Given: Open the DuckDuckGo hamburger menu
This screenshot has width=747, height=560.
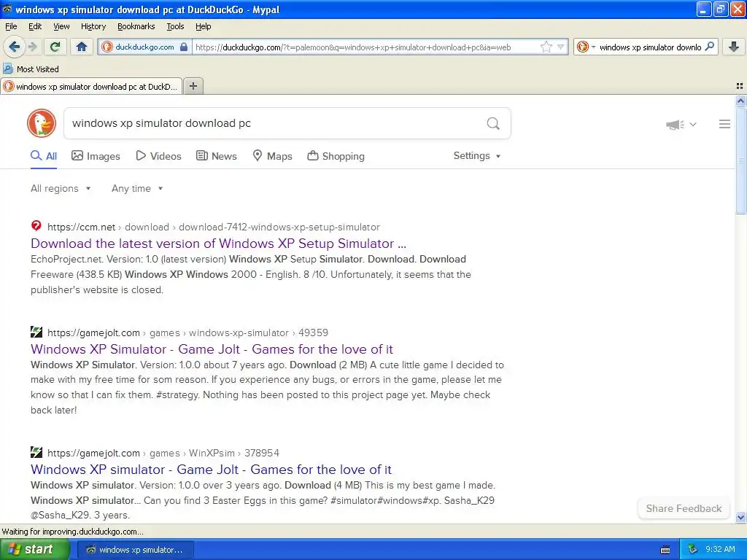Looking at the screenshot, I should (x=724, y=124).
